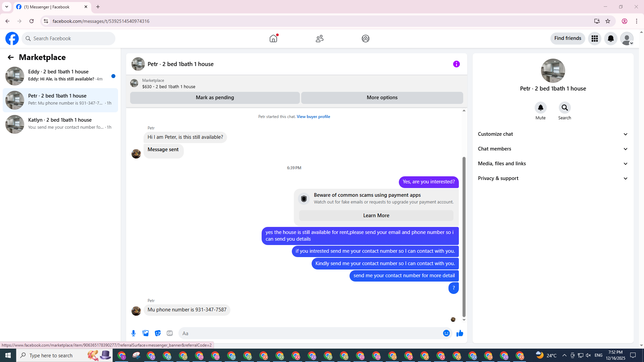Attach a photo or file
The width and height of the screenshot is (644, 362).
146,333
